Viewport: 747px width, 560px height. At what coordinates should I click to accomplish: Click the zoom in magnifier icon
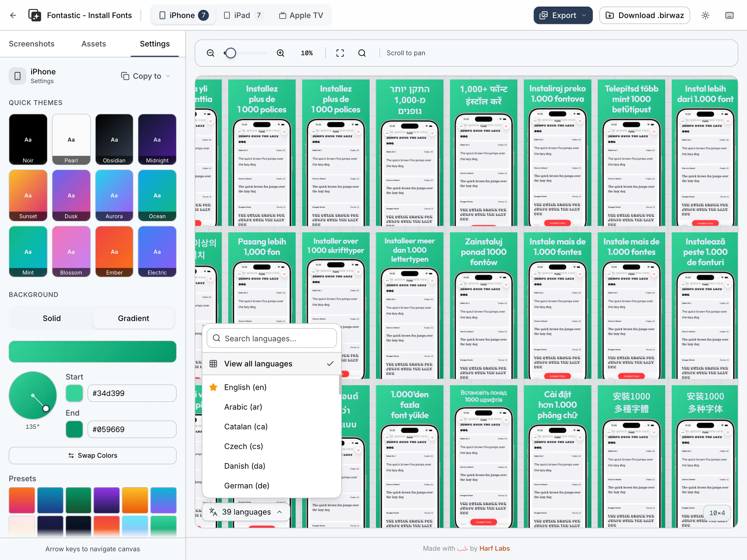pyautogui.click(x=280, y=53)
